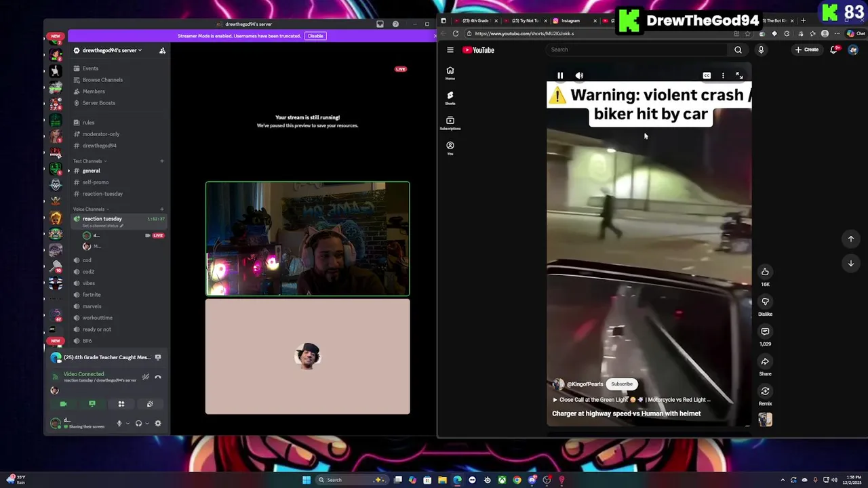Toggle the Discord camera button
This screenshot has width=868, height=488.
[x=63, y=404]
